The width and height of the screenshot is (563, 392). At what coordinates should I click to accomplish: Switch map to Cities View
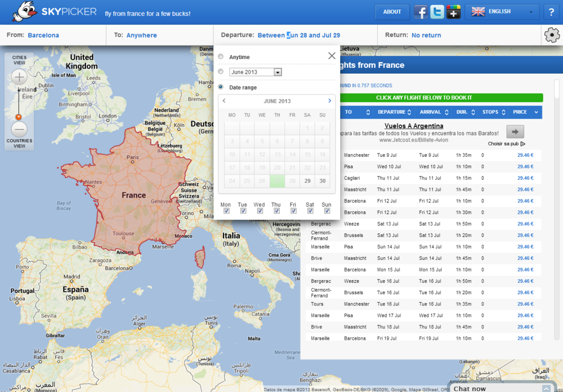click(x=19, y=60)
